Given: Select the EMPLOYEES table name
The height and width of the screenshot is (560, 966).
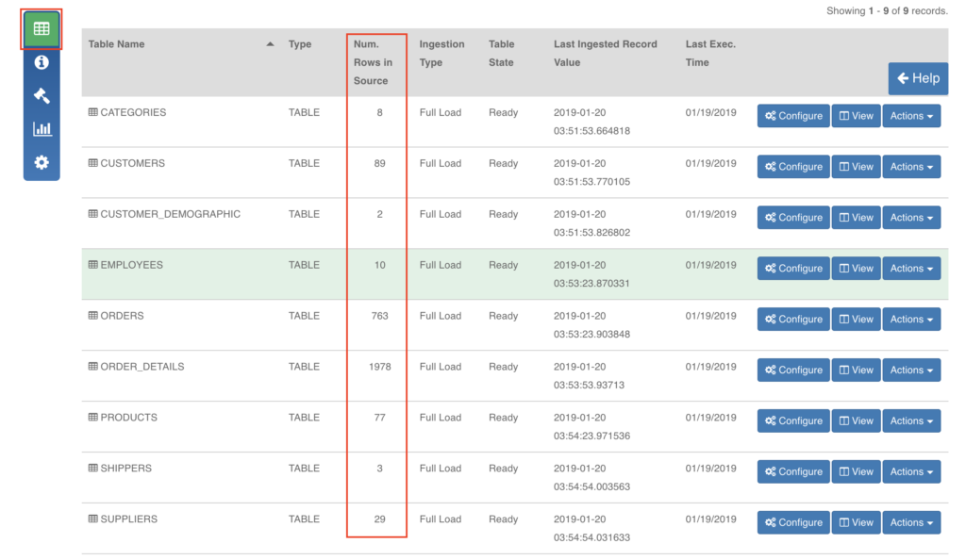Looking at the screenshot, I should point(131,265).
